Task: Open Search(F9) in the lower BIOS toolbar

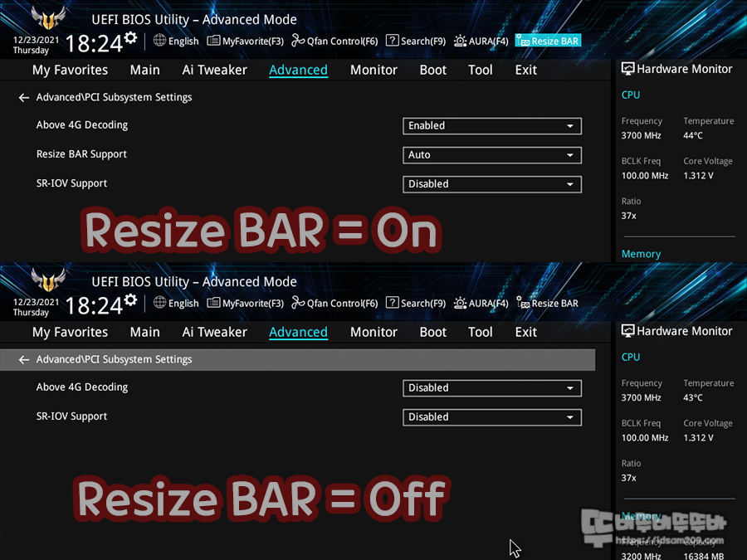Action: tap(416, 304)
